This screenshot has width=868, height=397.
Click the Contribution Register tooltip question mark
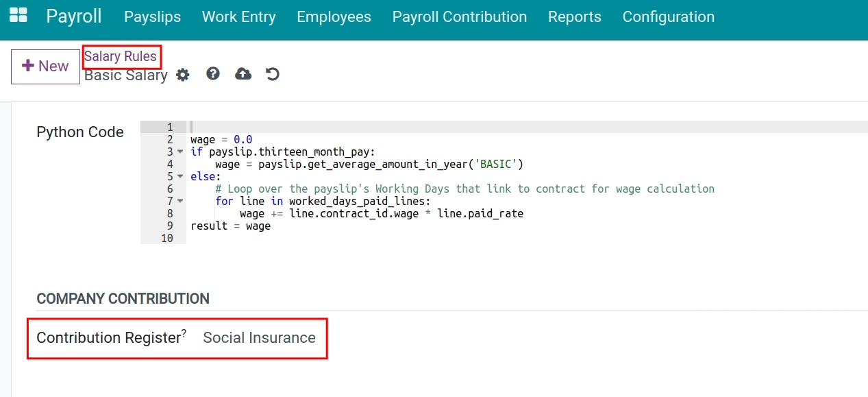point(184,333)
